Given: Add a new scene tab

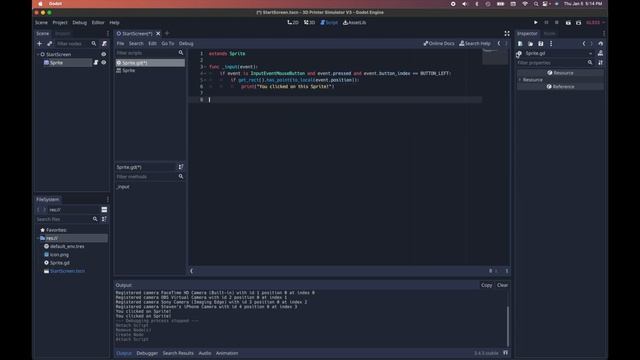Looking at the screenshot, I should (x=167, y=33).
